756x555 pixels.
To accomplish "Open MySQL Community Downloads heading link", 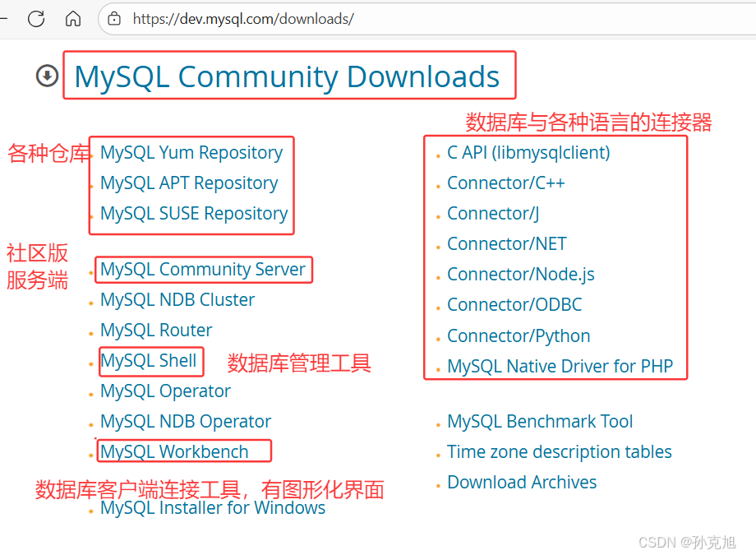I will (x=287, y=76).
